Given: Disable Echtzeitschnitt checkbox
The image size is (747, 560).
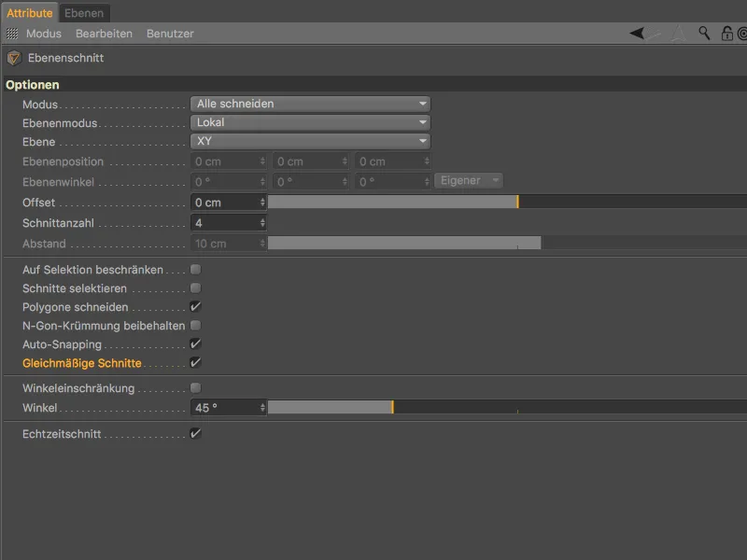Looking at the screenshot, I should [195, 433].
